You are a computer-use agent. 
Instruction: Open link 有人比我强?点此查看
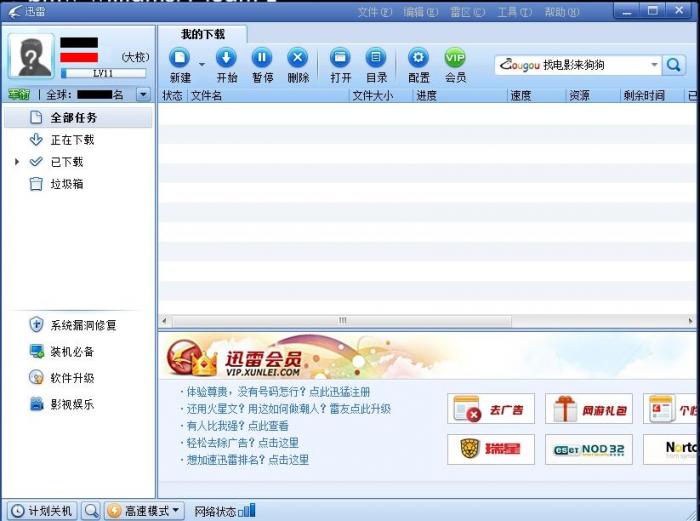click(238, 426)
